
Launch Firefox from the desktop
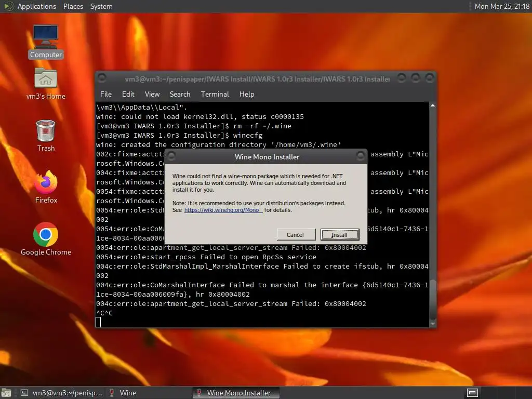(46, 187)
